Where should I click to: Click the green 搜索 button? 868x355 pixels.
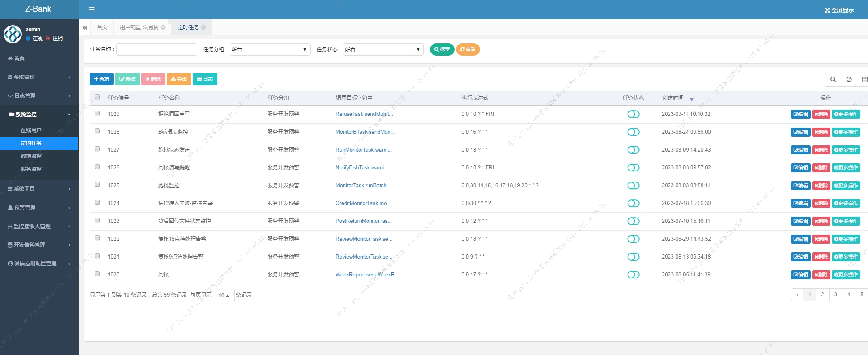[442, 49]
